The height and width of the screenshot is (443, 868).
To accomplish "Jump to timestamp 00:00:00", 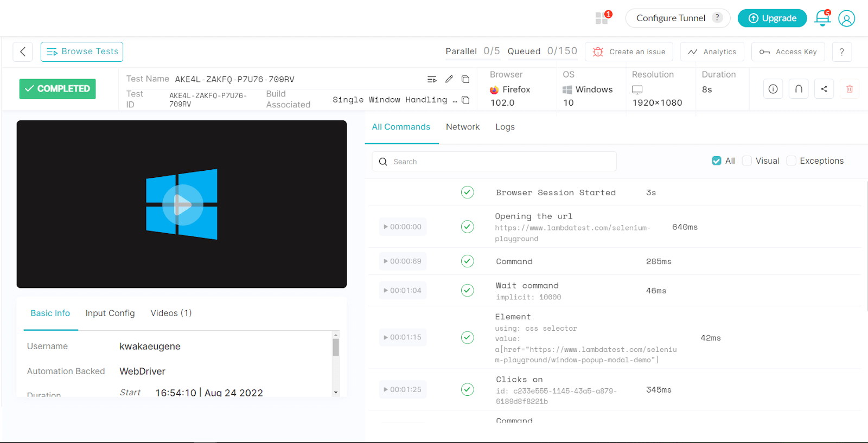I will [x=403, y=227].
